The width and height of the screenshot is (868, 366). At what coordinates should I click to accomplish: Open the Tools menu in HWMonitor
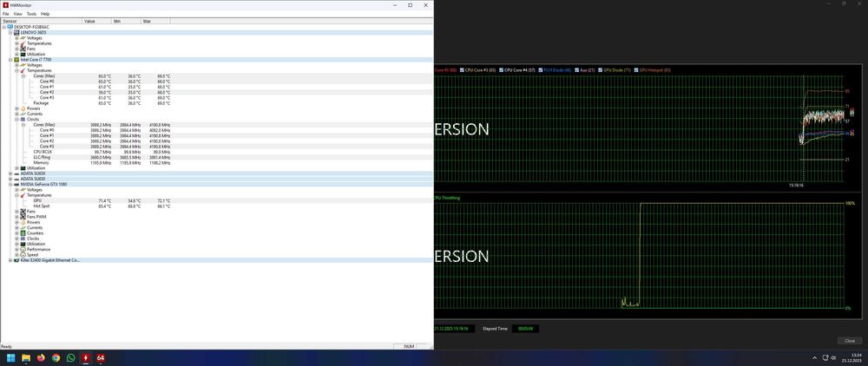31,14
